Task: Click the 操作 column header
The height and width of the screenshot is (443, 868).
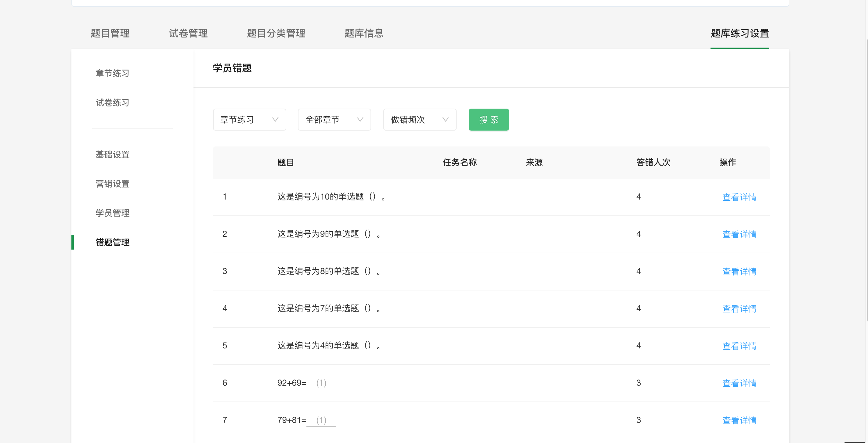Action: click(x=728, y=163)
